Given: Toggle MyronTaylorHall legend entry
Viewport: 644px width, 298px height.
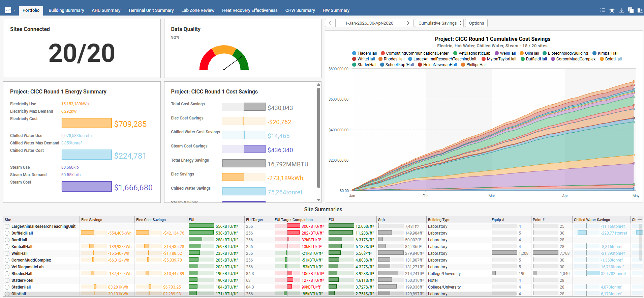Looking at the screenshot, I should (x=499, y=59).
